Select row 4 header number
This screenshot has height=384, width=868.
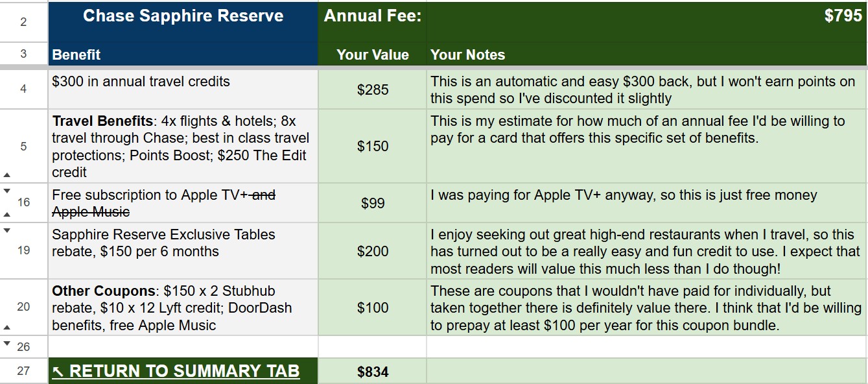click(x=24, y=89)
